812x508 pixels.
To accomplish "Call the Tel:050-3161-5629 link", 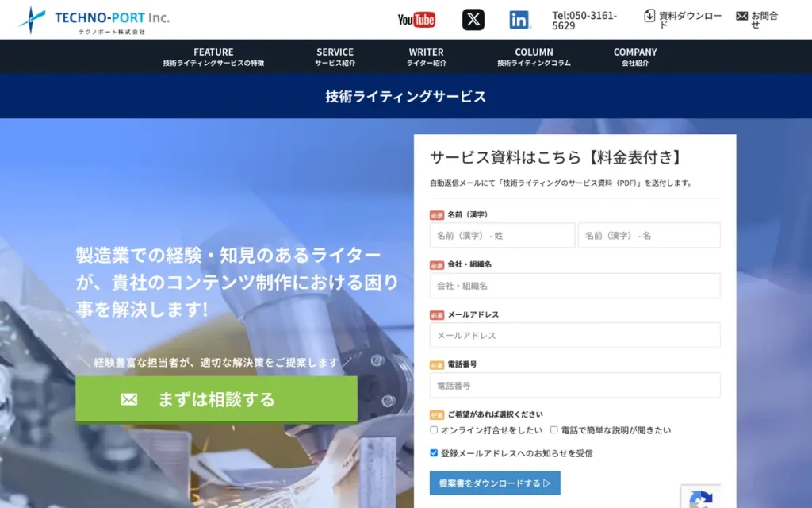I will pyautogui.click(x=584, y=20).
